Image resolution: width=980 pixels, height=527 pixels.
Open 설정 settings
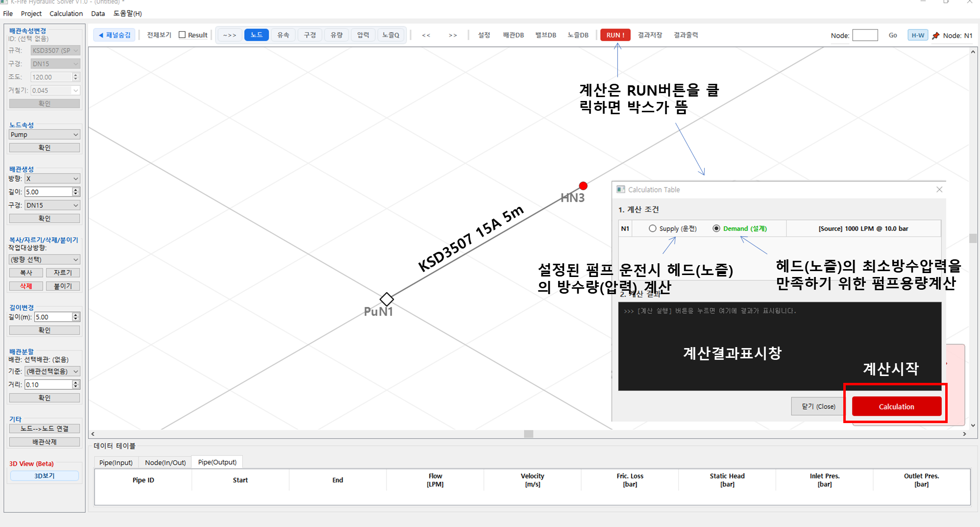[484, 35]
